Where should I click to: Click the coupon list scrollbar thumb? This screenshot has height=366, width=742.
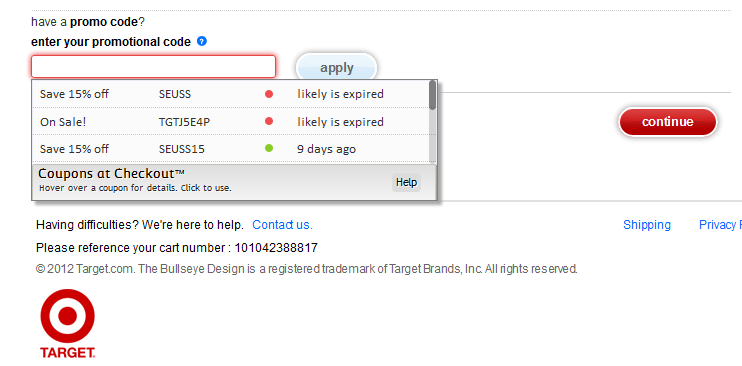[x=433, y=95]
